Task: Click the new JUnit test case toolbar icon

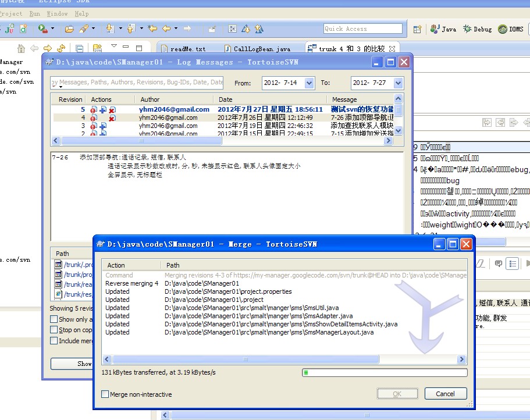Action: [9, 29]
